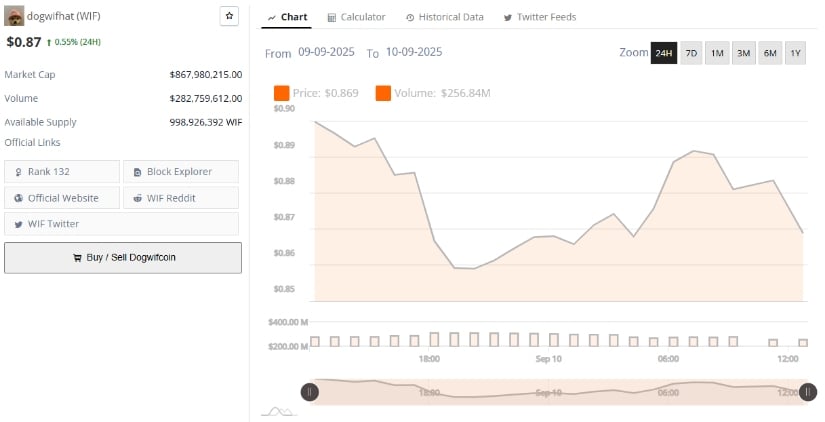
Task: Click the shopping cart icon on Buy button
Action: point(77,258)
